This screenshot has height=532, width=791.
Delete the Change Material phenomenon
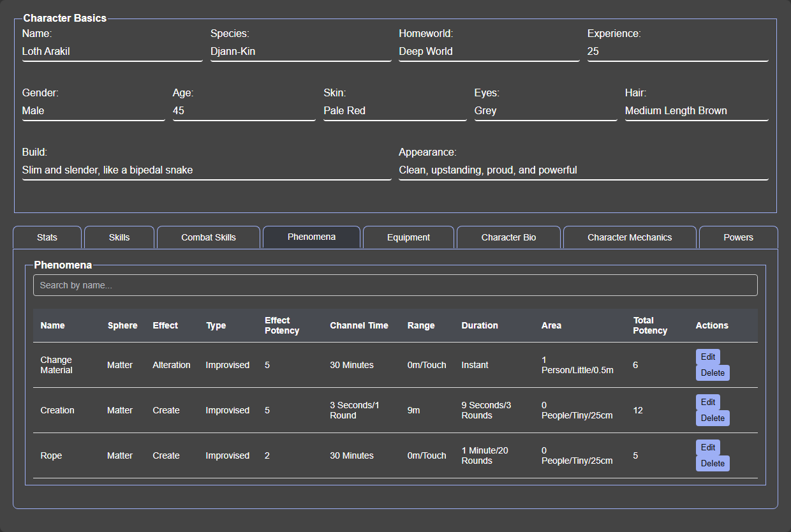pyautogui.click(x=713, y=373)
